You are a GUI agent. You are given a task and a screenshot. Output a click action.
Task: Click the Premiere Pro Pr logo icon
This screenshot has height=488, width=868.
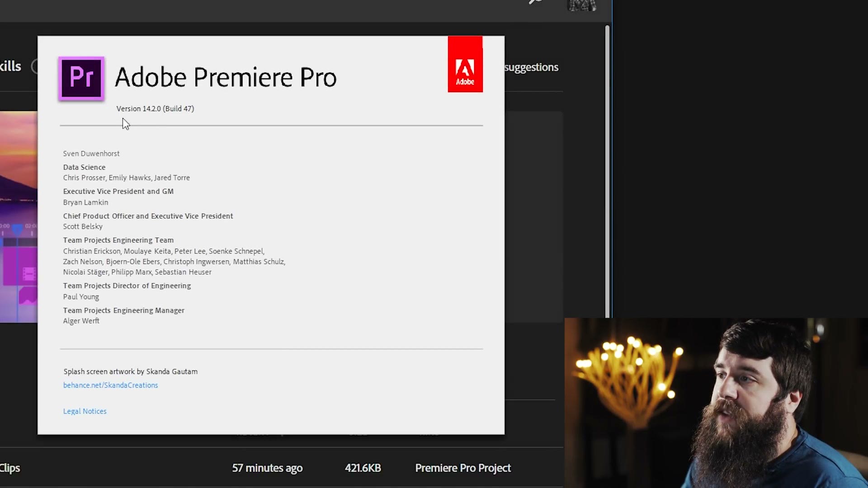coord(81,78)
